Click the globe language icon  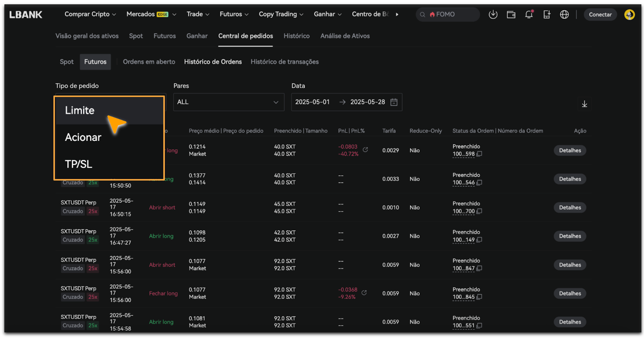coord(564,14)
